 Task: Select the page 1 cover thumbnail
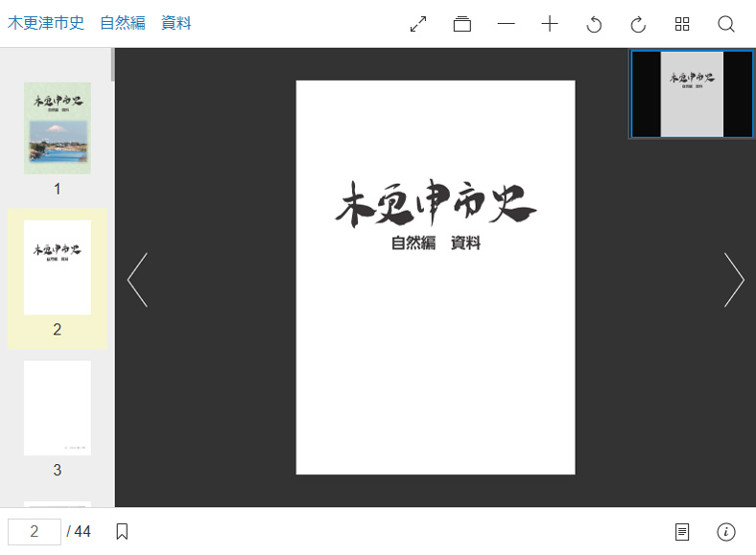(58, 128)
